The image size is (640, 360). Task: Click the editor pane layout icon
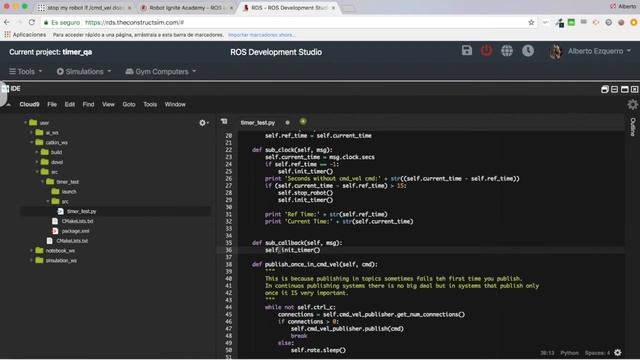[x=224, y=121]
